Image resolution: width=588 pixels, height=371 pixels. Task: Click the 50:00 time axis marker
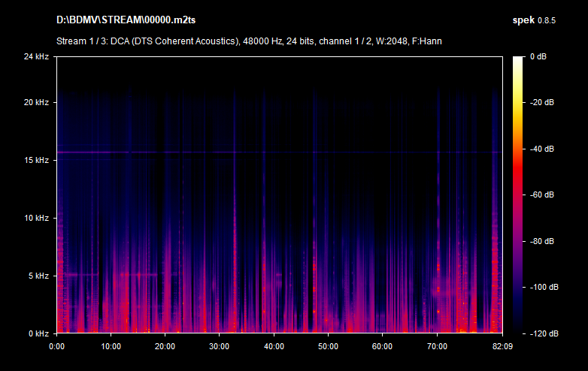(327, 346)
